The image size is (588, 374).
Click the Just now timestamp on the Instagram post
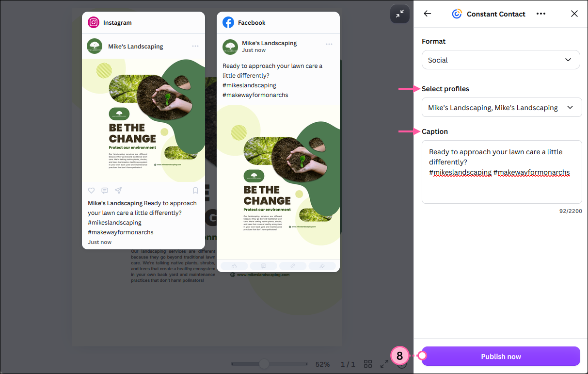click(100, 242)
